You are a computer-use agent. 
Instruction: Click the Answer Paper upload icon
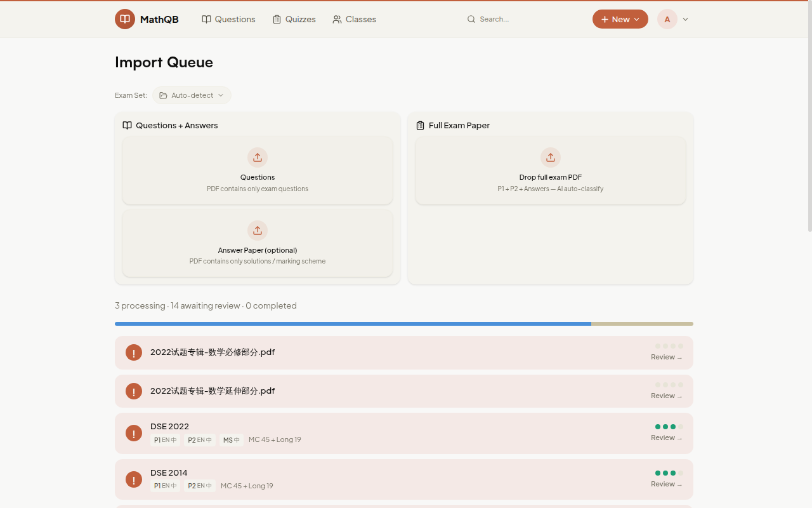258,231
